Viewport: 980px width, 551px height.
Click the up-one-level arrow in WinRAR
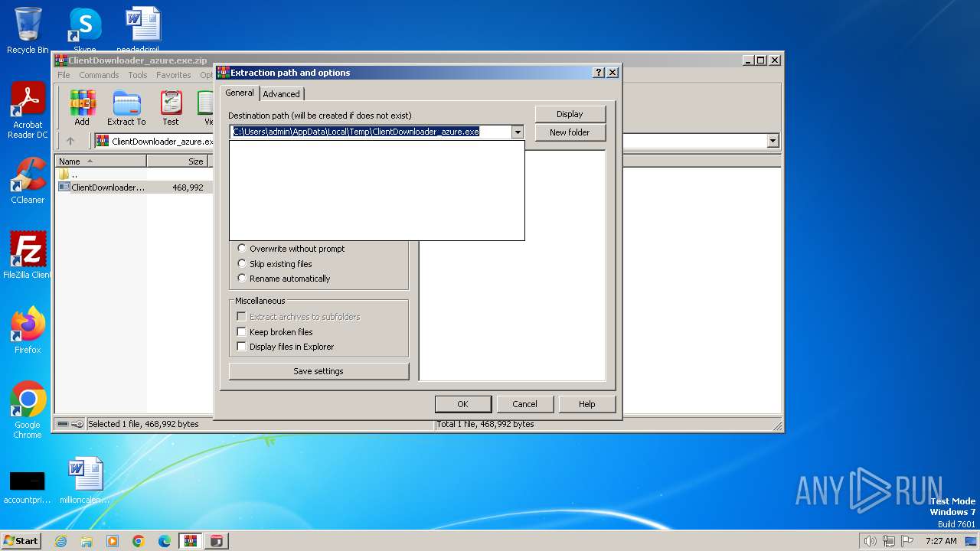pos(70,141)
